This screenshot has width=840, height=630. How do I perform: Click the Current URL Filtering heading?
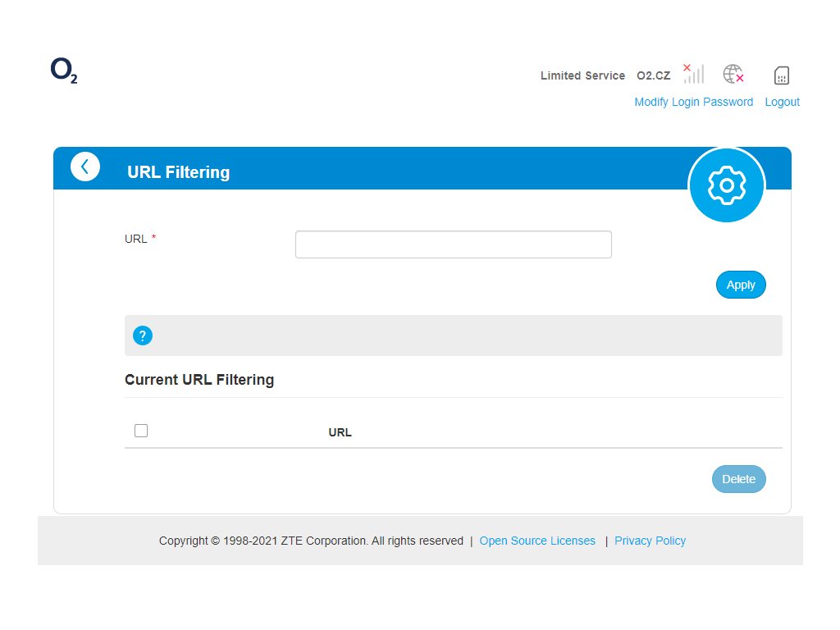199,380
